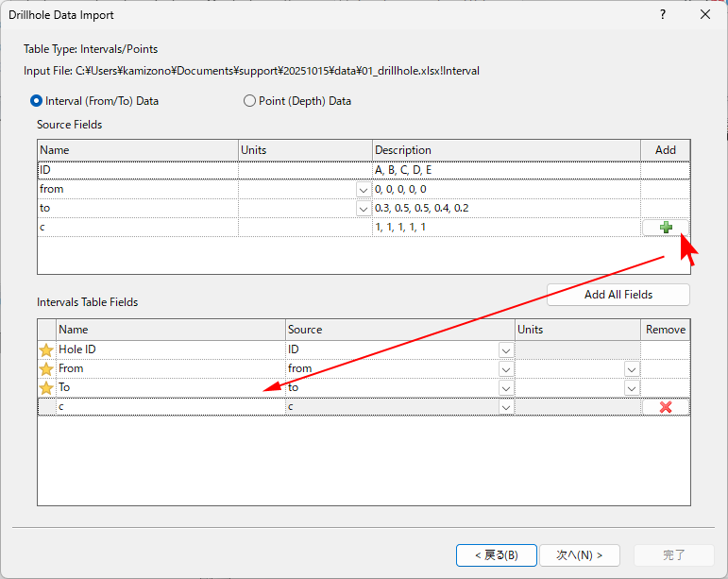Image resolution: width=728 pixels, height=579 pixels.
Task: Click the star icon beside From row
Action: [x=46, y=369]
